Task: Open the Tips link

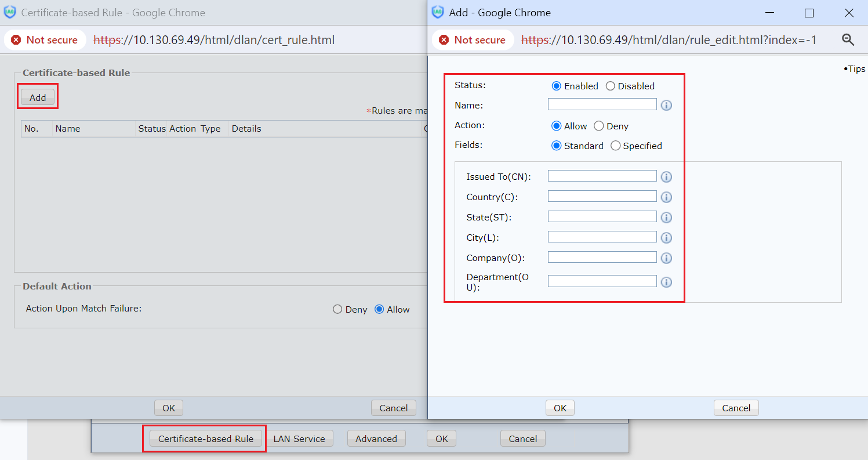Action: click(x=855, y=69)
